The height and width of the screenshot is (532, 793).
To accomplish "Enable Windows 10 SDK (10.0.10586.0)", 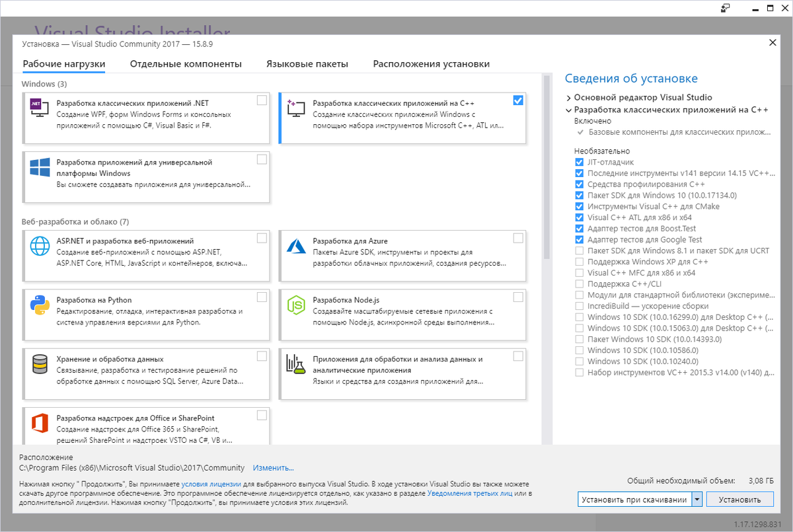I will tap(580, 350).
